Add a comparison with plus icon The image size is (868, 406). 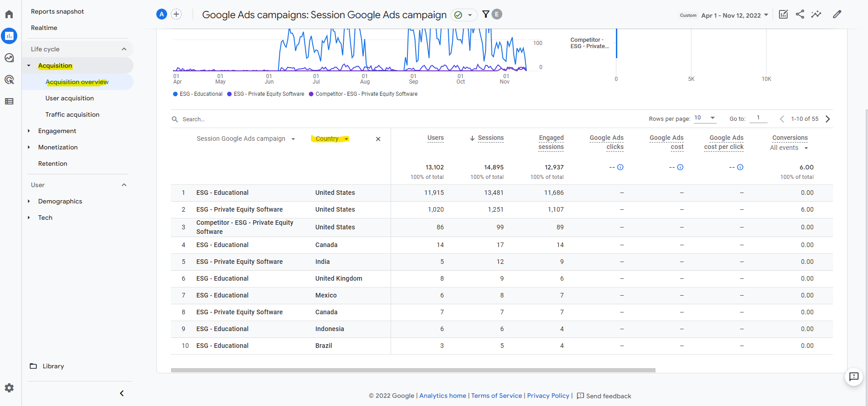[x=176, y=15]
